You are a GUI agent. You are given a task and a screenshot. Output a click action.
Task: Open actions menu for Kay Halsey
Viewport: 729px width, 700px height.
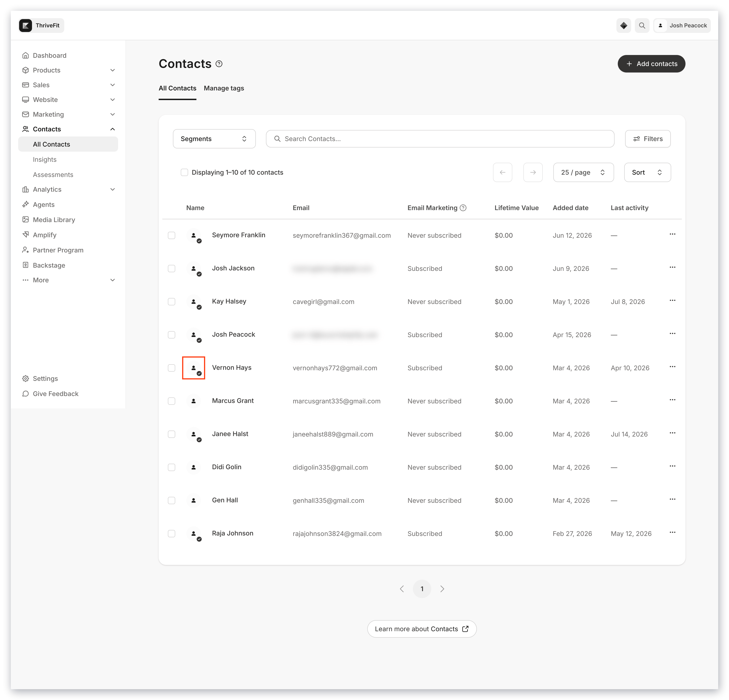point(672,300)
